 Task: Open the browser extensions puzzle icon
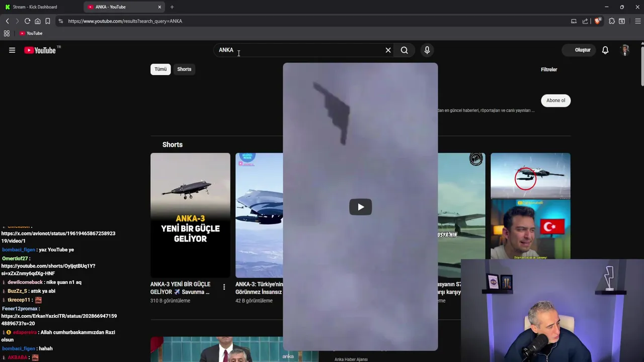(612, 21)
